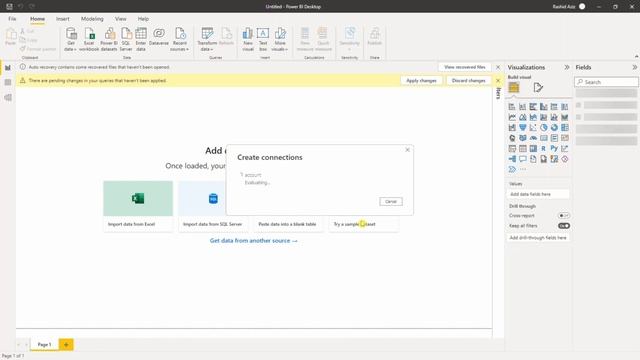The height and width of the screenshot is (360, 640).
Task: Select Page 1 tab
Action: tap(44, 344)
